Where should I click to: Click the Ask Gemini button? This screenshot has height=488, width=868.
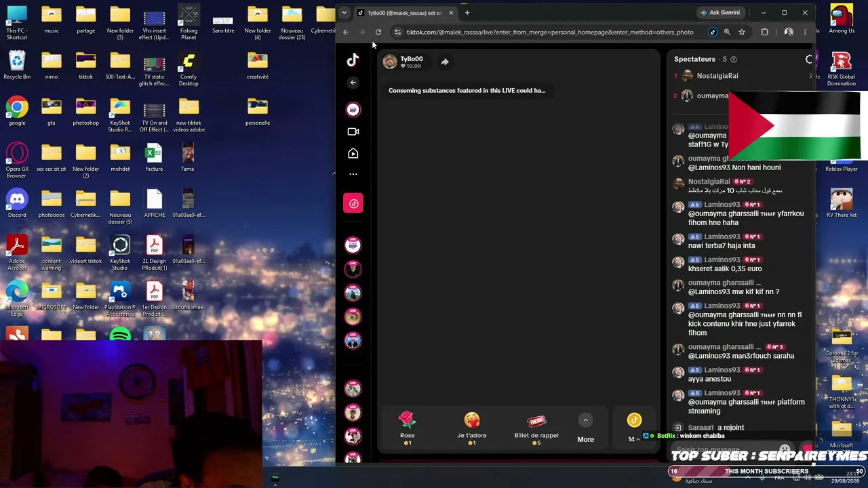(x=721, y=13)
